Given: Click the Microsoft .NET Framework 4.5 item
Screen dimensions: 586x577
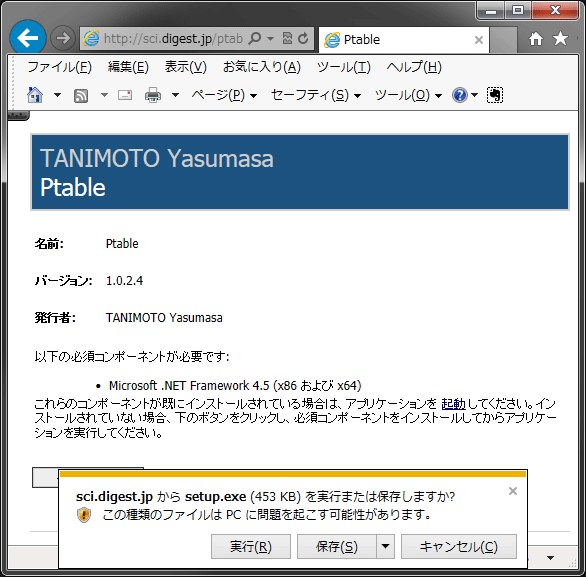Looking at the screenshot, I should tap(235, 385).
